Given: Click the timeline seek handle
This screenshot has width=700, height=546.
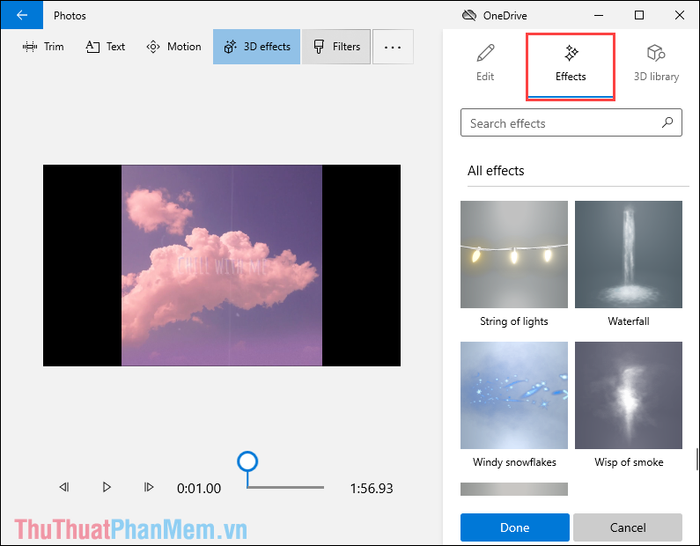Looking at the screenshot, I should (x=247, y=462).
